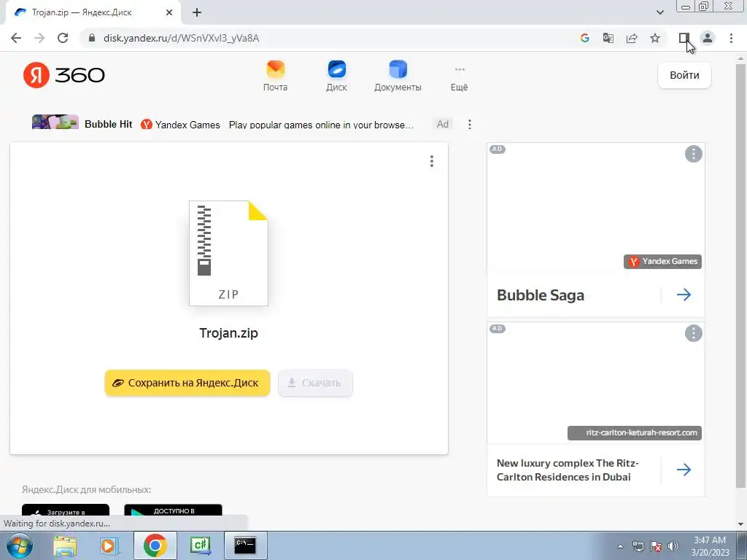
Task: Click the volume speaker tray icon
Action: pos(673,546)
